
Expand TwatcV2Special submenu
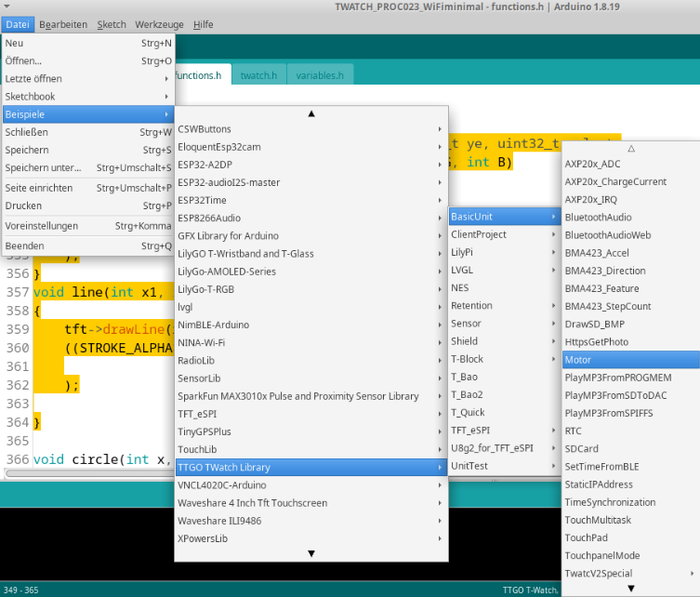tap(631, 574)
